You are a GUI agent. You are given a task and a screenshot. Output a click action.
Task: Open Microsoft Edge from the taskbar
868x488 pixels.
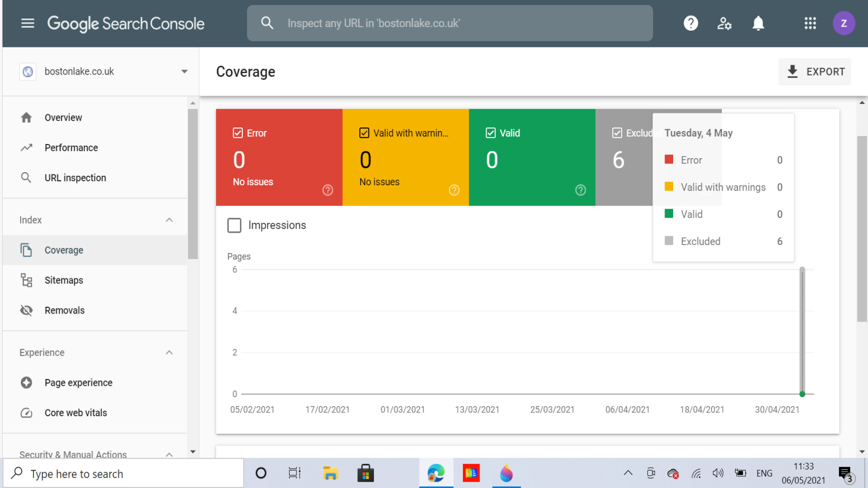(x=436, y=473)
